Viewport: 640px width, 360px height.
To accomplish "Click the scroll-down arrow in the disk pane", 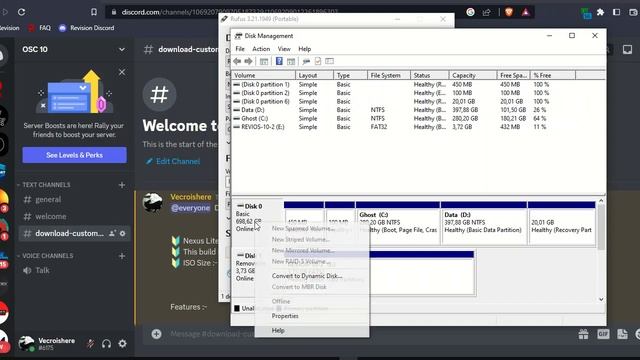I will (x=601, y=299).
